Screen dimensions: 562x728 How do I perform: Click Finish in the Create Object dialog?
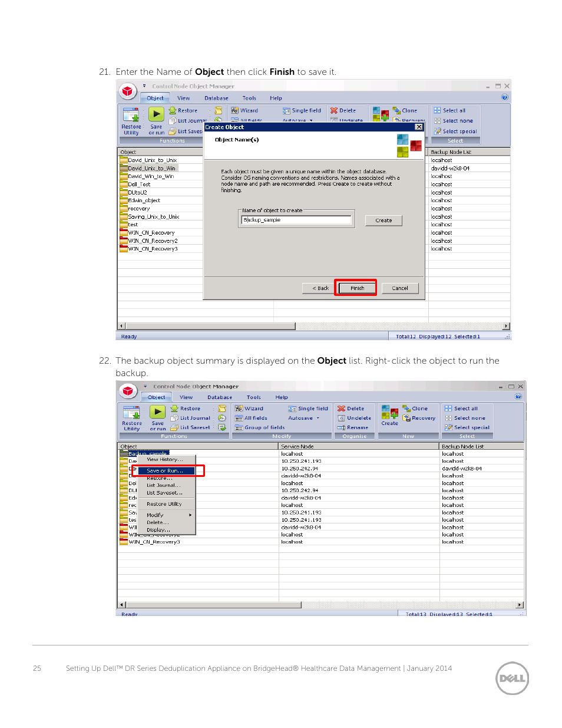click(x=357, y=288)
